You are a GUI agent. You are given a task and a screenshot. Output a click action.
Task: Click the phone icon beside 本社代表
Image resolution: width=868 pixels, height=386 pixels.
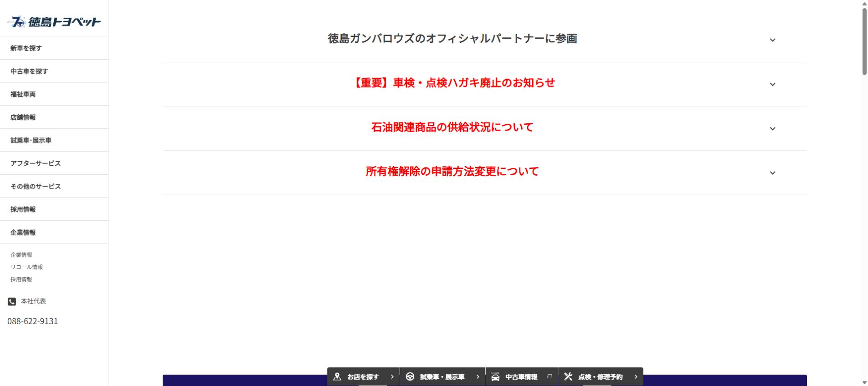[x=12, y=301]
